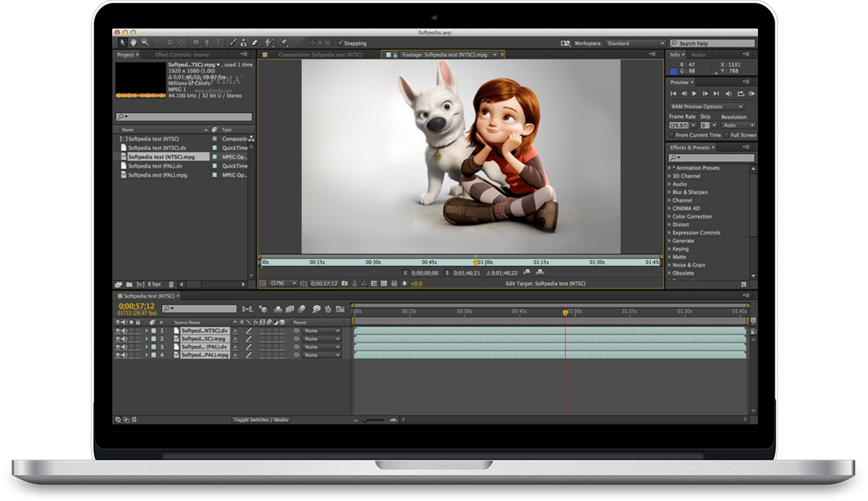Click ripple insert edit button in Footage panel

coord(527,272)
